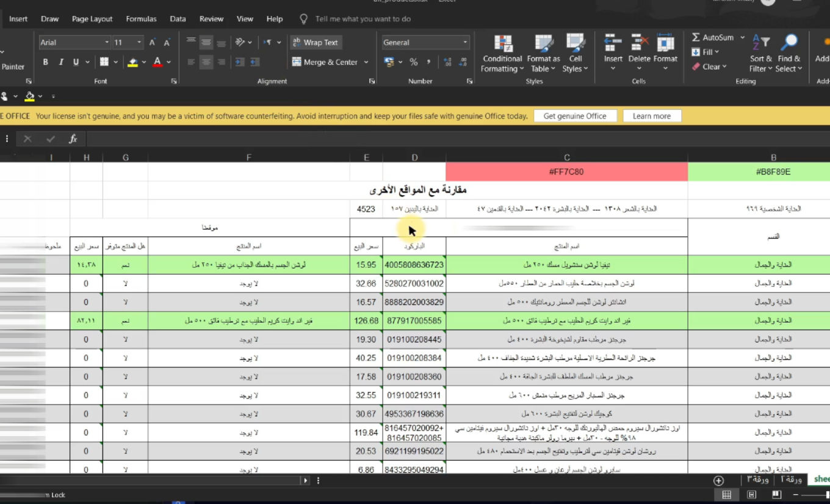Toggle Italic formatting
Image resolution: width=830 pixels, height=504 pixels.
(x=61, y=62)
